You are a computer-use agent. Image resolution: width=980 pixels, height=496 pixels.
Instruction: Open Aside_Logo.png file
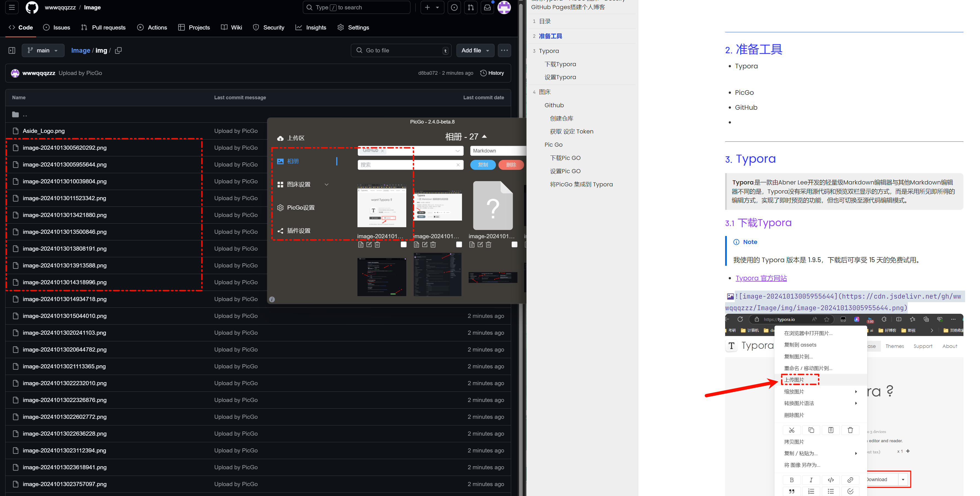pos(44,131)
